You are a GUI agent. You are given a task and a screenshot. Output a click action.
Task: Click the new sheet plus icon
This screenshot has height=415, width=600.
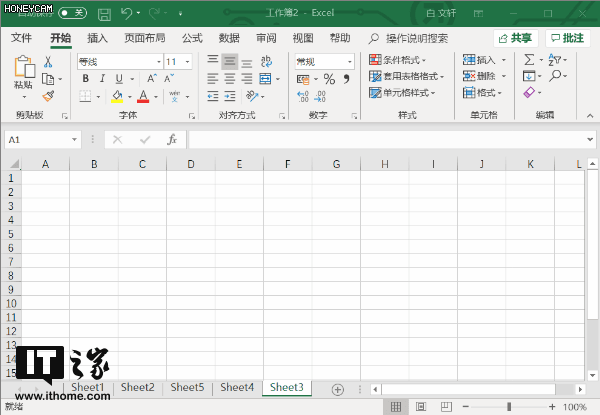pos(338,389)
